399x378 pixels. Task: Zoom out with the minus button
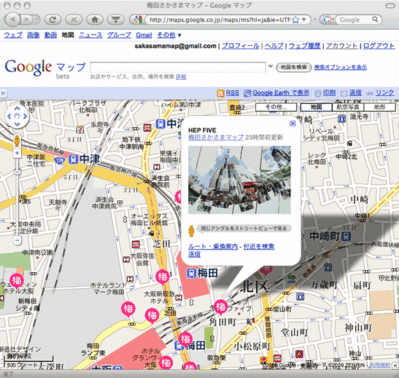coord(17,240)
